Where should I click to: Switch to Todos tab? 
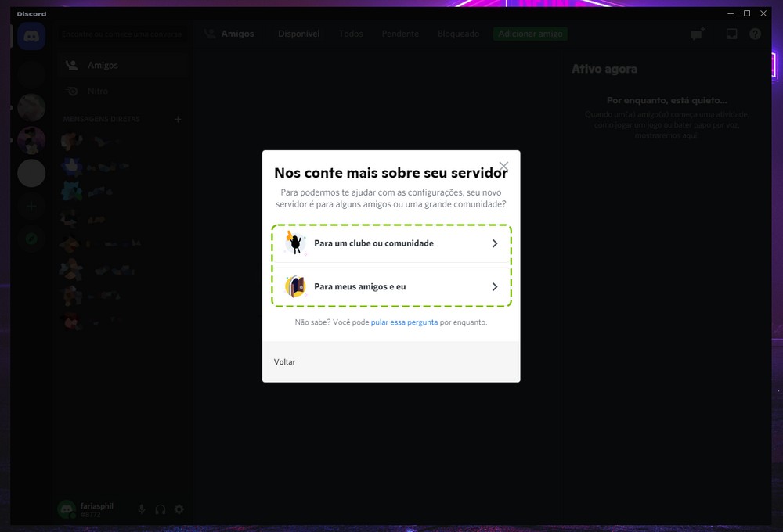(x=351, y=34)
